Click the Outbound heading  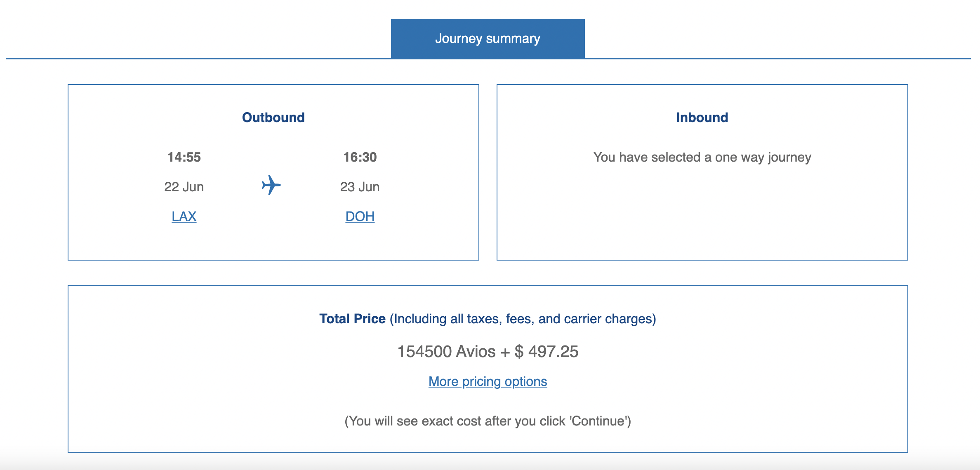(x=273, y=117)
